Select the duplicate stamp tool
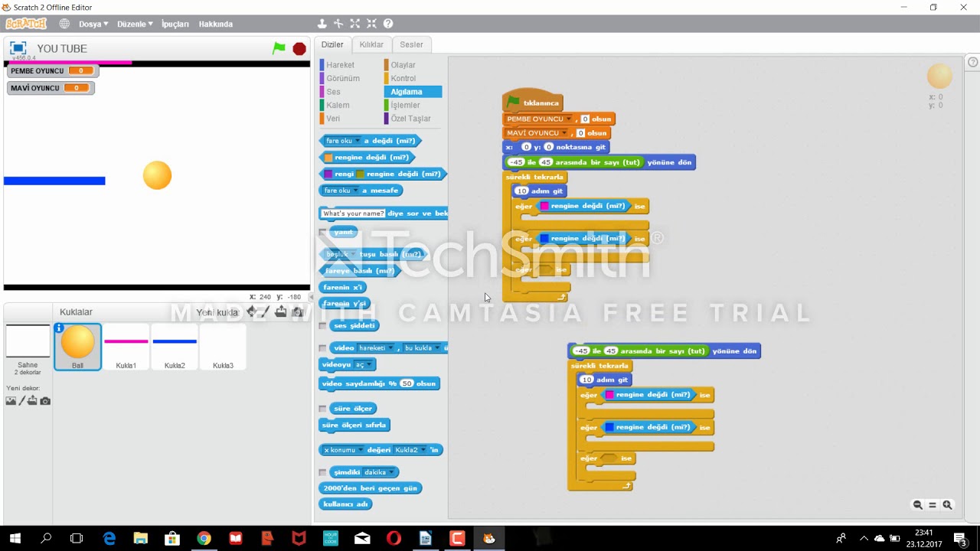Image resolution: width=980 pixels, height=551 pixels. click(x=322, y=24)
